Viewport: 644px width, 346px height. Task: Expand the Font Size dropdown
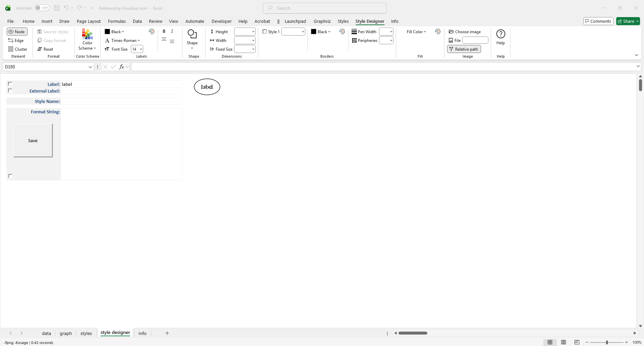coord(141,49)
